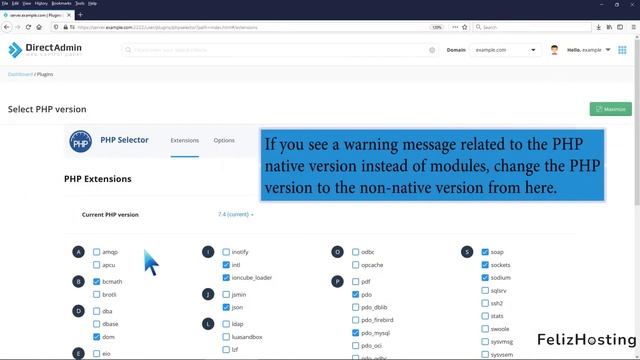Open the Edit menu in browser
This screenshot has width=640, height=360.
15,3
